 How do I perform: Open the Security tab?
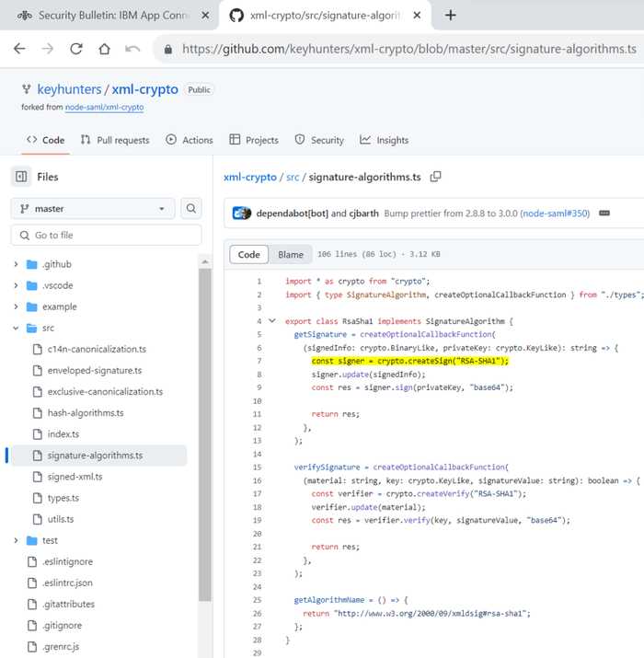[319, 140]
